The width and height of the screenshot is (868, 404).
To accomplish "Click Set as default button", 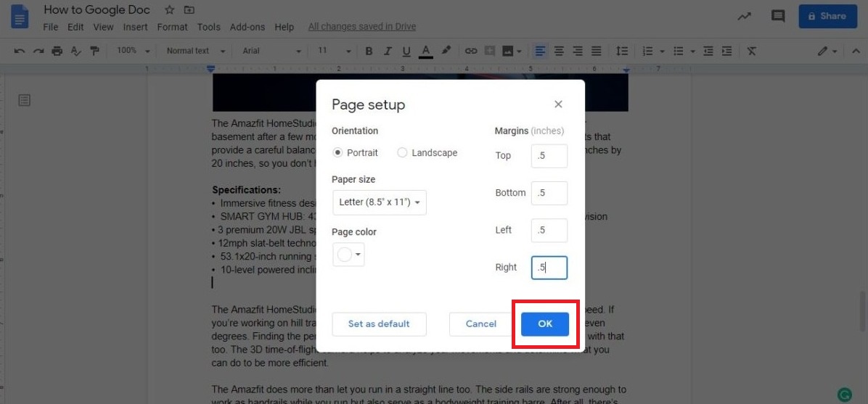I will tap(379, 323).
